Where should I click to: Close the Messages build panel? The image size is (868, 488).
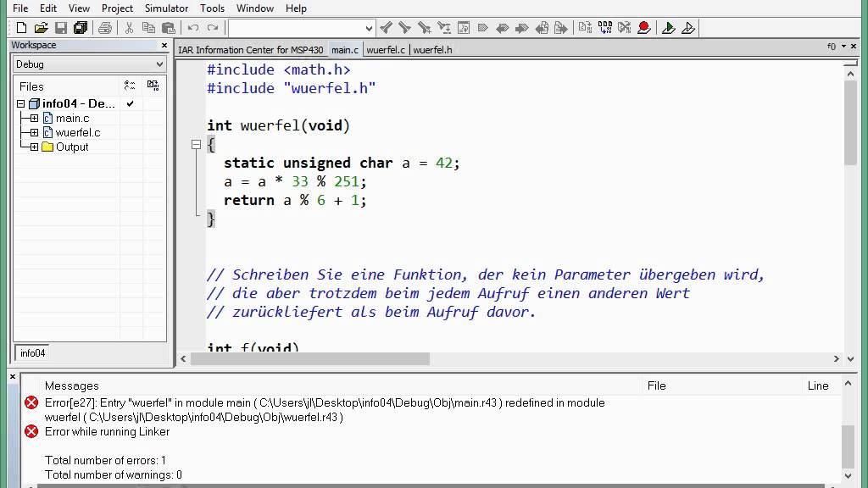point(13,377)
